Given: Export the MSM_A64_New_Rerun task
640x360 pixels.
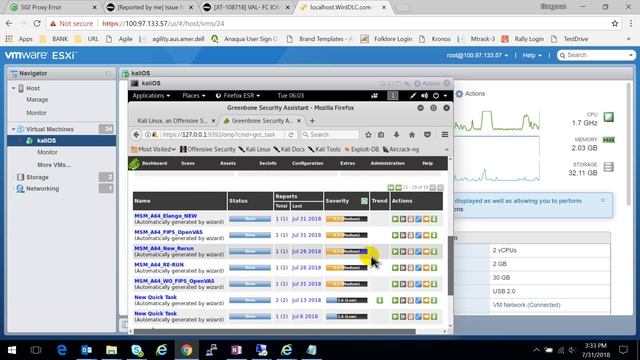Looking at the screenshot, I should pos(434,252).
